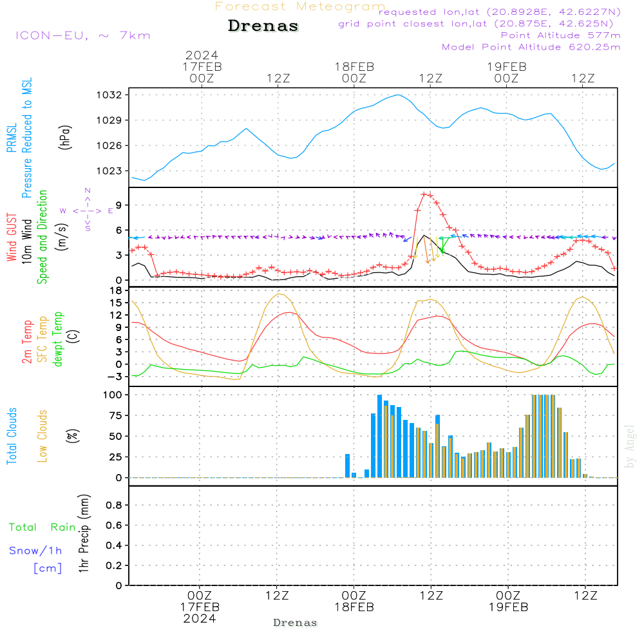
Task: Click the bold 'Drenas' title at top
Action: tap(263, 26)
